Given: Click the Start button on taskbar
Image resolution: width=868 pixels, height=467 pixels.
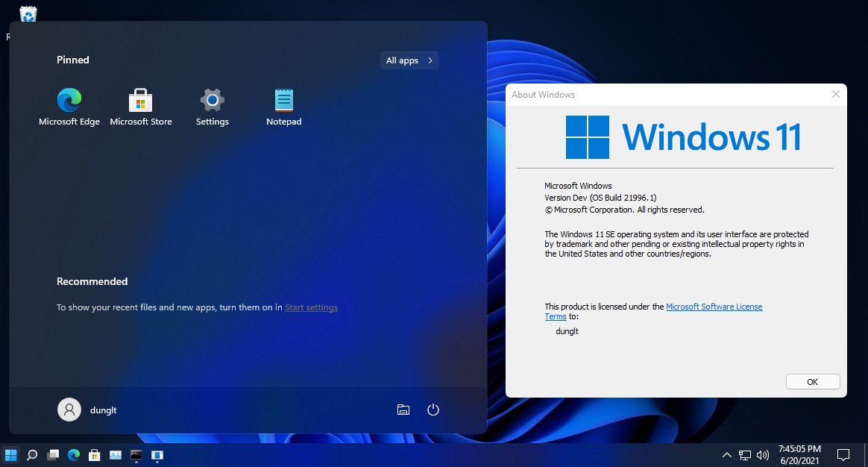Looking at the screenshot, I should click(10, 455).
